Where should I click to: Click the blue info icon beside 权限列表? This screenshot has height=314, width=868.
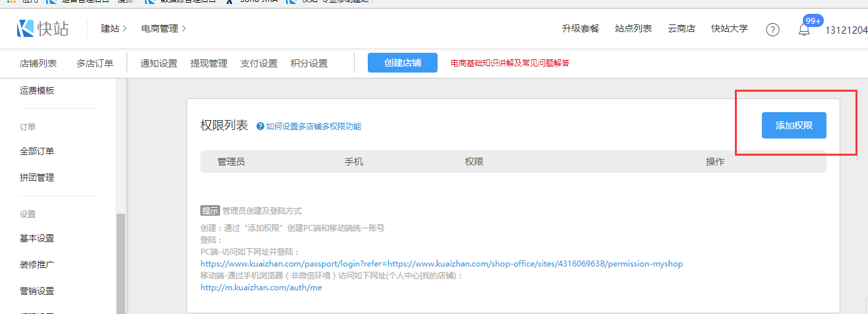tap(260, 126)
